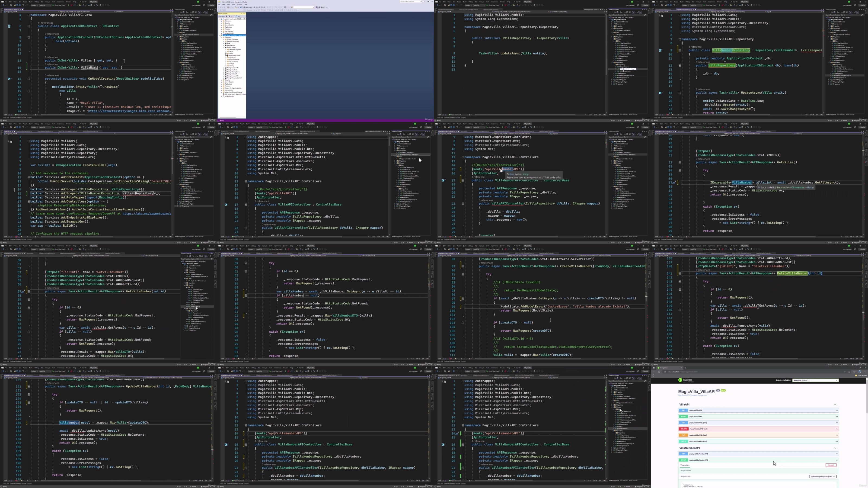Click the POST badge of /api/VillaAPI

click(x=683, y=417)
